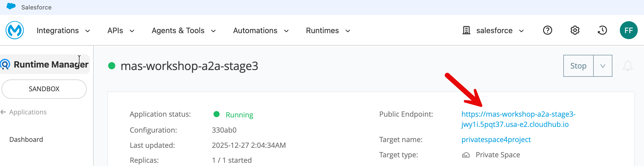The width and height of the screenshot is (644, 166).
Task: Open the recent history clock icon
Action: (x=602, y=30)
